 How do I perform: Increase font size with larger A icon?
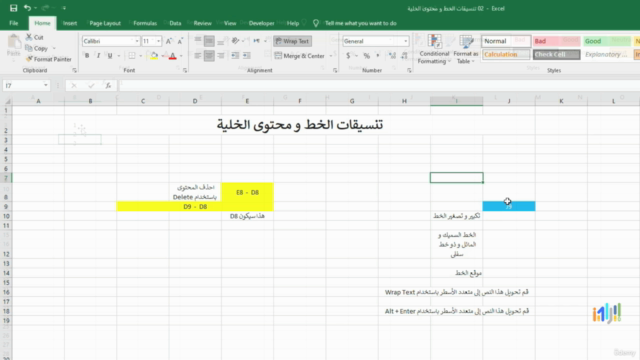click(169, 41)
